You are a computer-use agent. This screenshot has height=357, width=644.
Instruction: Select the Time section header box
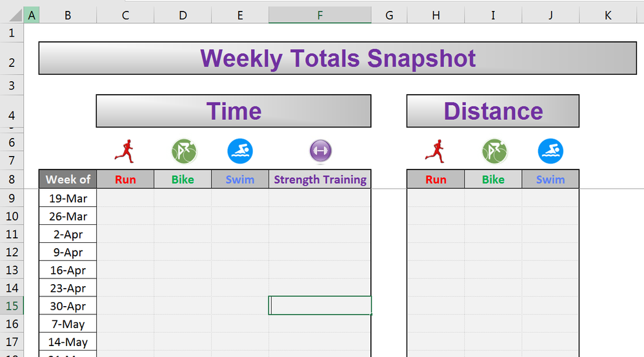click(234, 111)
